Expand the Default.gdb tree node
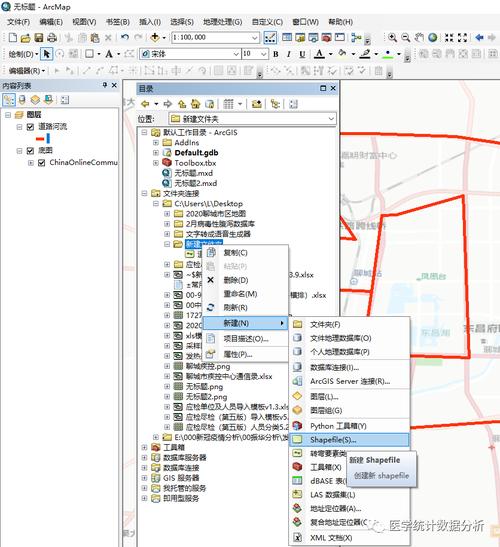Image resolution: width=500 pixels, height=547 pixels. pyautogui.click(x=156, y=153)
